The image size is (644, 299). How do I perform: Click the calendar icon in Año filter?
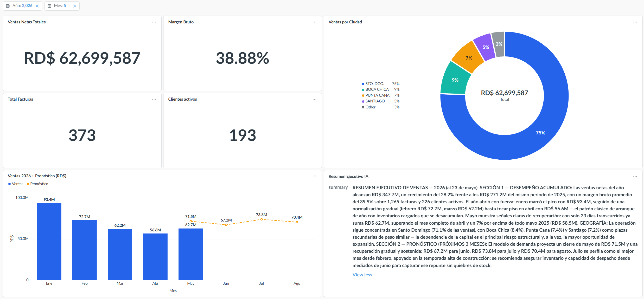click(8, 6)
